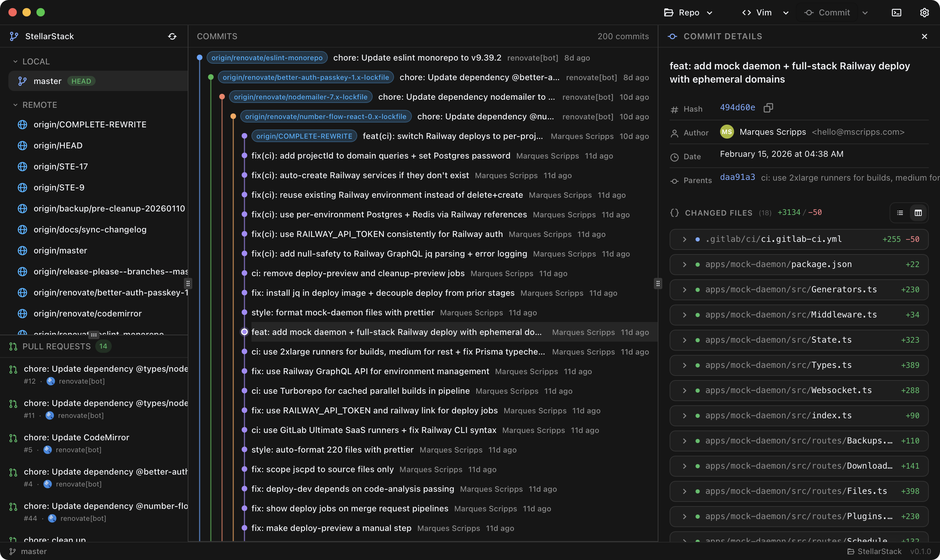Collapse the LOCAL branches section
Screen dimensions: 940x560
click(15, 62)
